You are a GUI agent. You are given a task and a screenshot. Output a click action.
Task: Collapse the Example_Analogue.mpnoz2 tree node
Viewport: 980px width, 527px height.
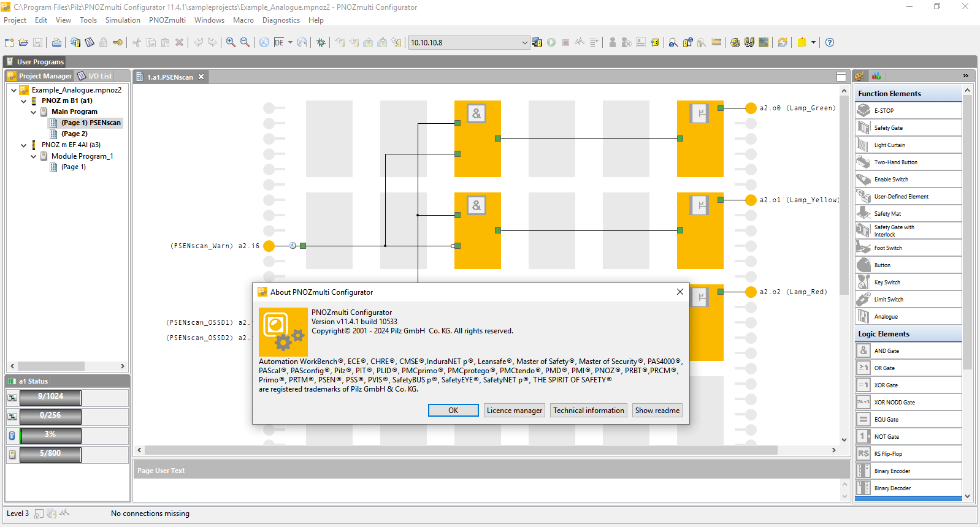click(13, 90)
